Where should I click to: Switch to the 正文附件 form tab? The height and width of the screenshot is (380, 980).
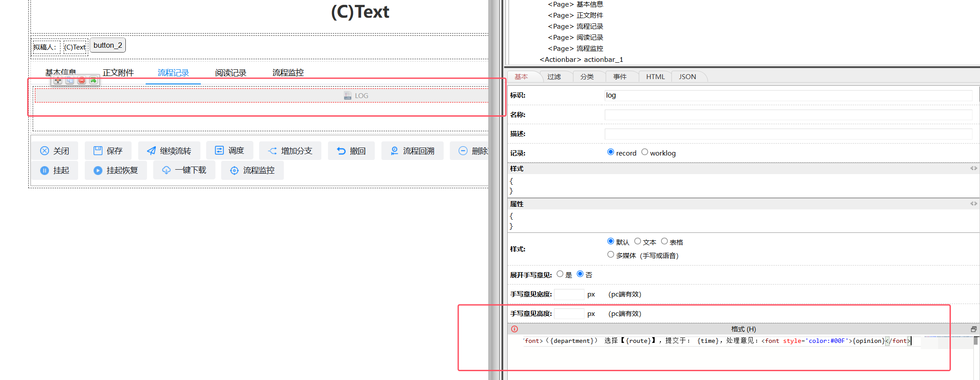(118, 73)
